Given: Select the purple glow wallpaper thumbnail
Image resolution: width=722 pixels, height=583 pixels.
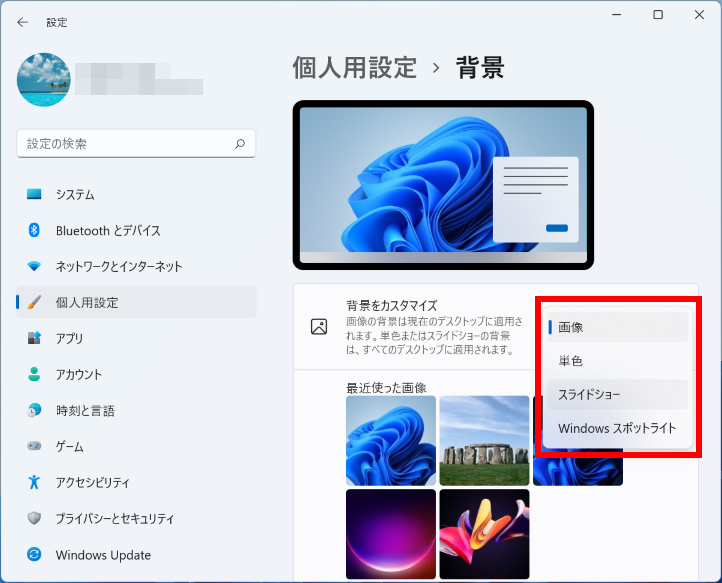Looking at the screenshot, I should click(x=390, y=534).
